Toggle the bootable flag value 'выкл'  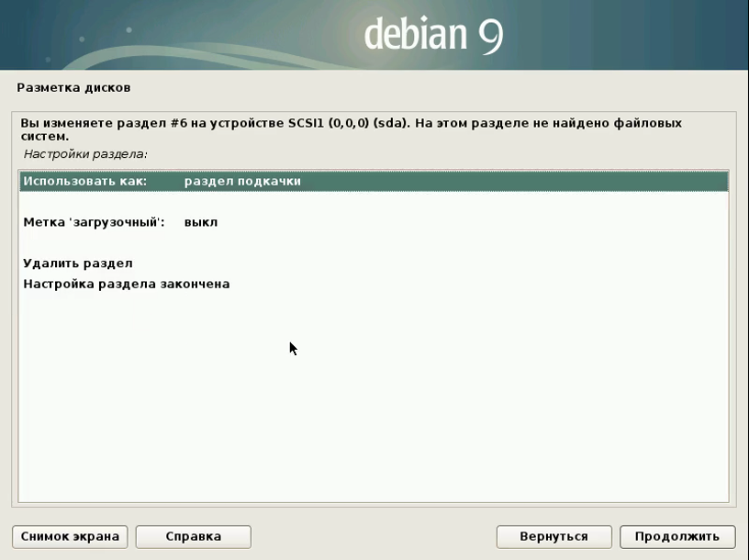[200, 222]
